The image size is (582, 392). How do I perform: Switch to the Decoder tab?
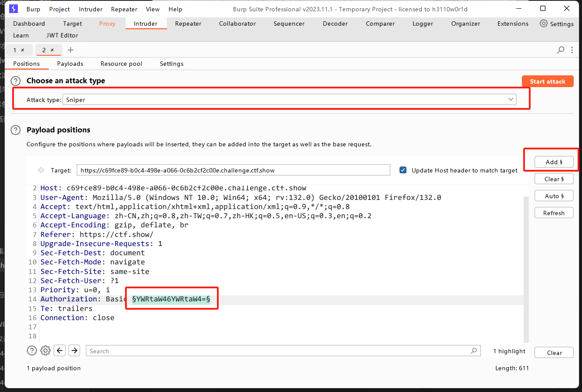click(335, 24)
